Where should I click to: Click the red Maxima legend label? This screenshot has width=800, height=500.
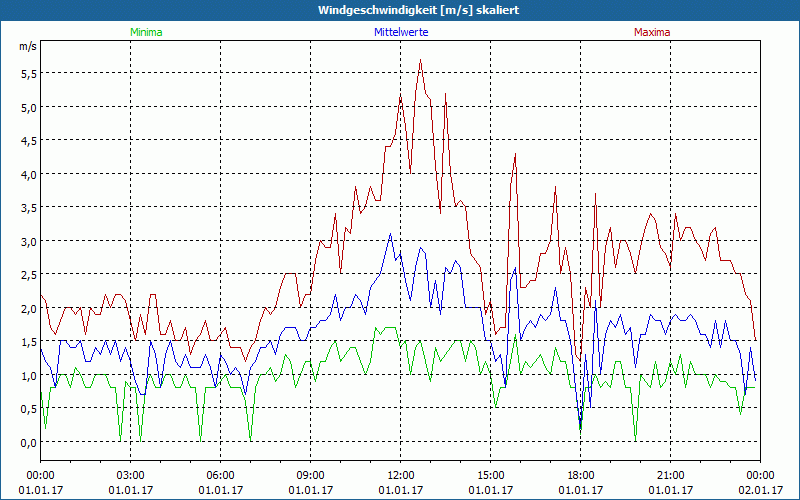coord(652,32)
